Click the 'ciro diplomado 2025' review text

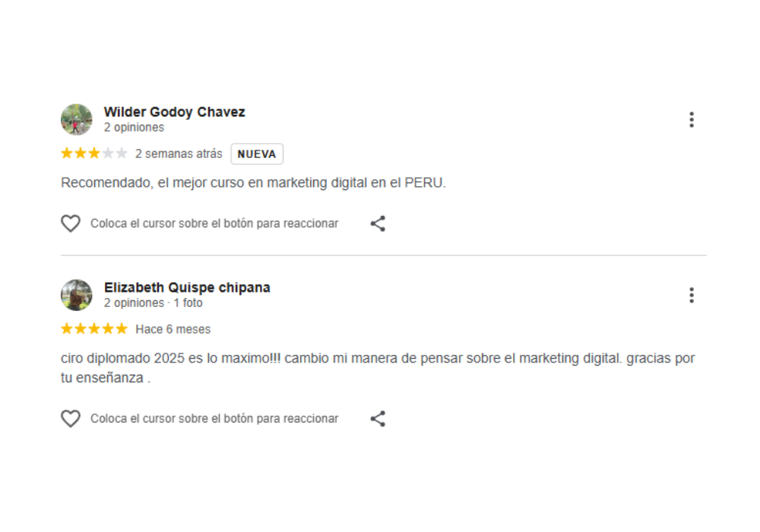[x=378, y=359]
